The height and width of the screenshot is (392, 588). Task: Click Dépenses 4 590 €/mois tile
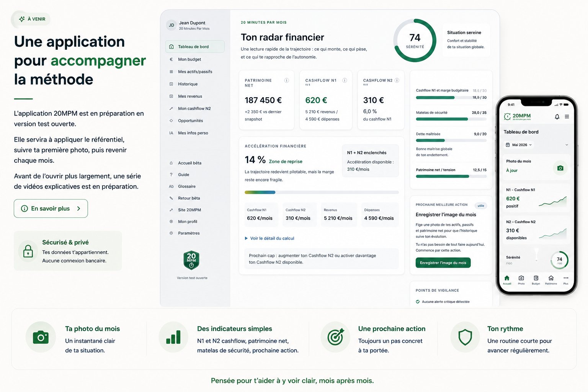379,215
